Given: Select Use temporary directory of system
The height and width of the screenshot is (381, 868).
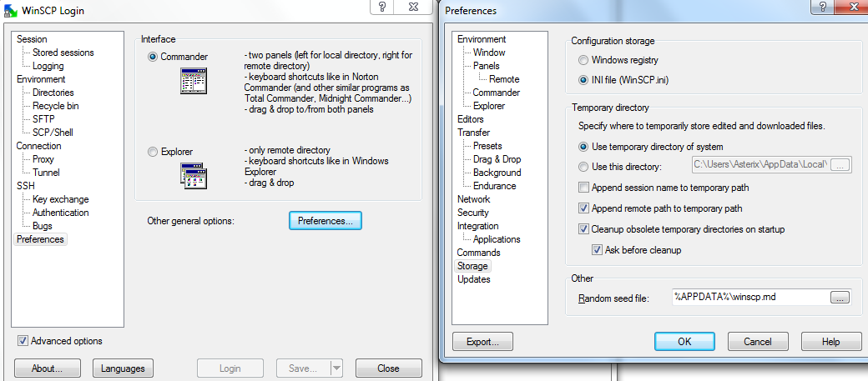Looking at the screenshot, I should coord(583,147).
